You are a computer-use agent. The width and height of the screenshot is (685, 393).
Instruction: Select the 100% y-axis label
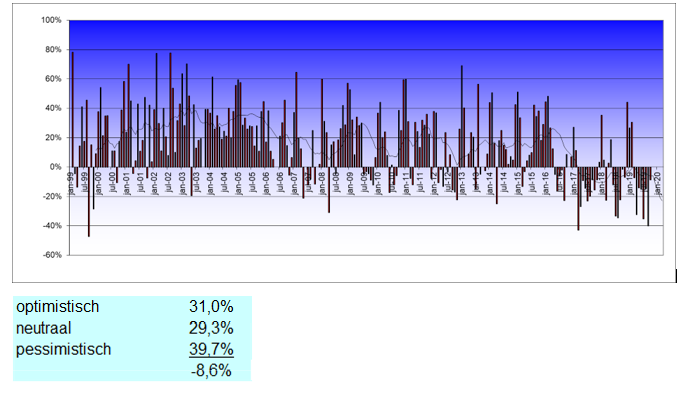pos(51,20)
